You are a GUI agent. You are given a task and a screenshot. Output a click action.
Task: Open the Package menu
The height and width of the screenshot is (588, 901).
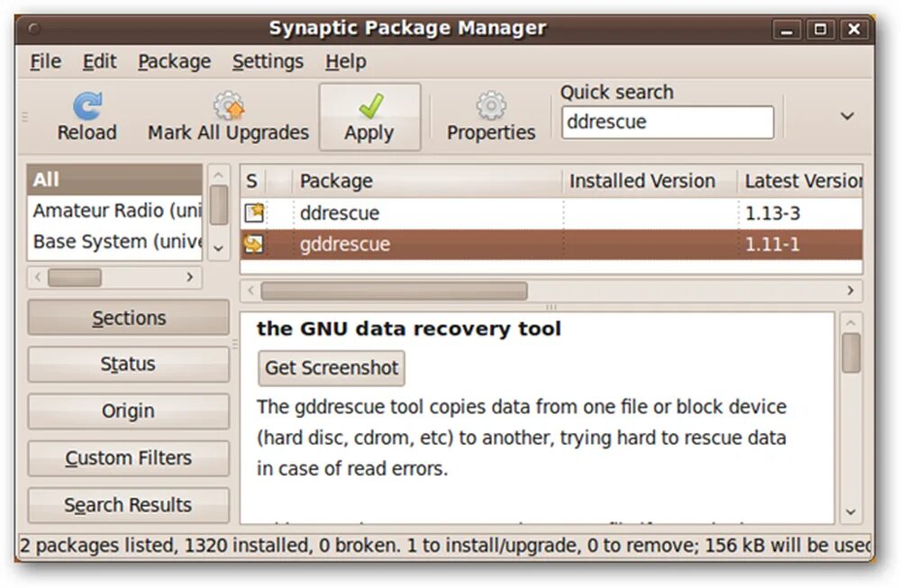coord(174,61)
